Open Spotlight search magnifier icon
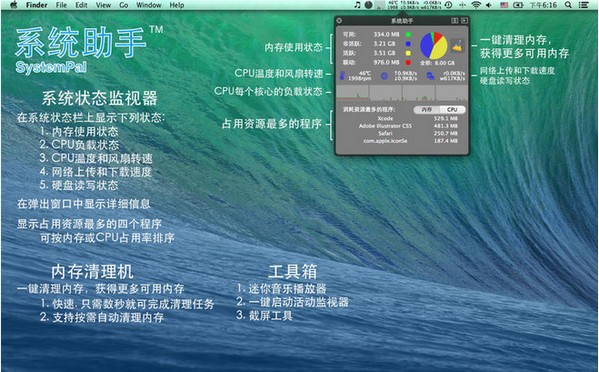The height and width of the screenshot is (372, 599). click(x=568, y=5)
